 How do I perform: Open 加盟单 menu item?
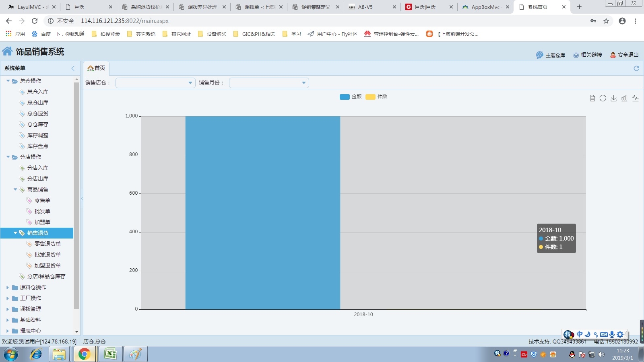[42, 222]
